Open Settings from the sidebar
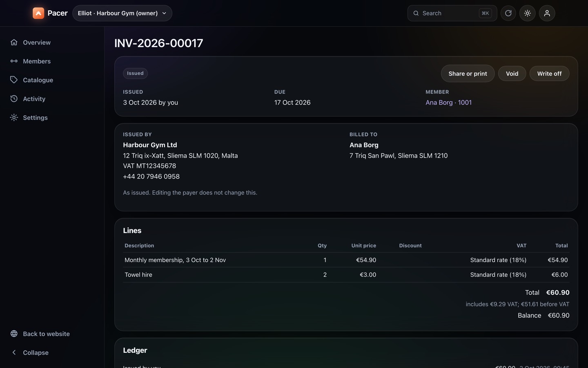 click(52, 118)
